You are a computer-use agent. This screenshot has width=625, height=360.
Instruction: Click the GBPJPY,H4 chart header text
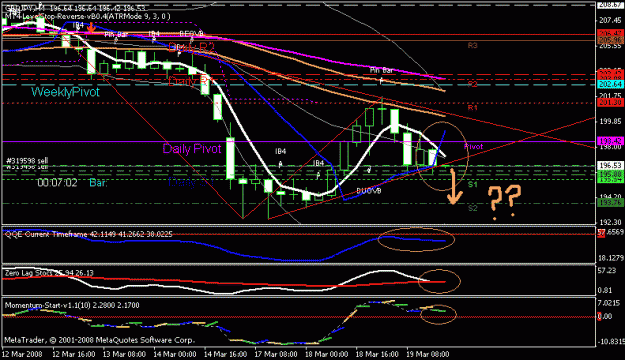(x=75, y=8)
